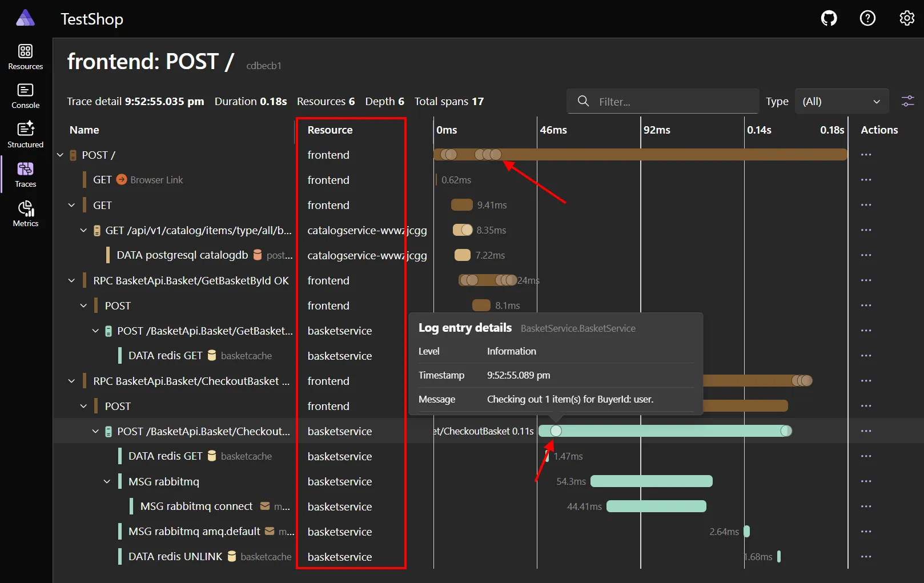Screen dimensions: 924x583
Task: Open the Metrics sidebar view
Action: (x=25, y=213)
